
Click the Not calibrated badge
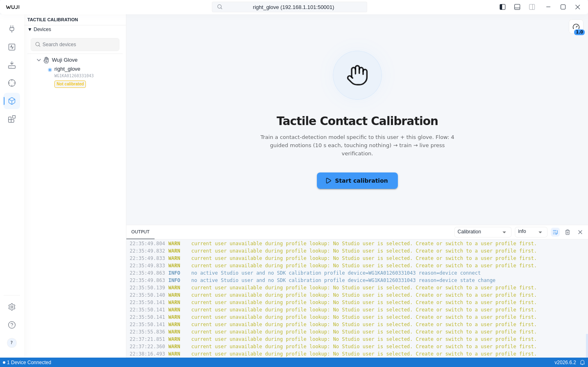coord(70,84)
